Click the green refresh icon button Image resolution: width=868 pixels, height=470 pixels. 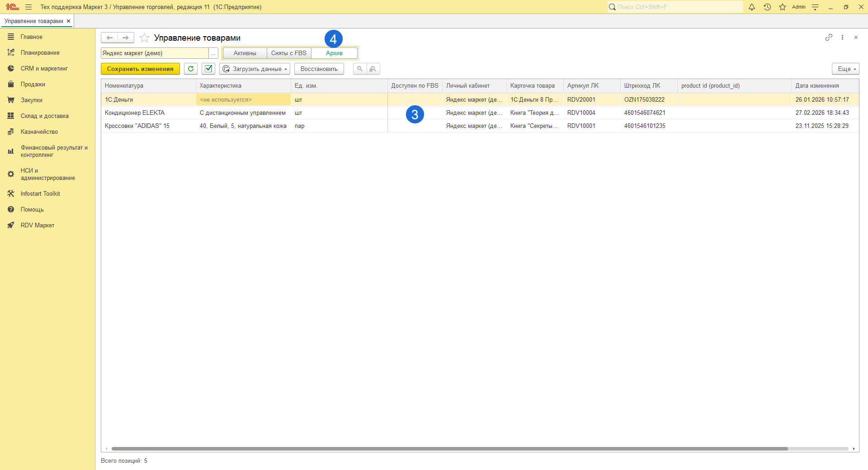click(191, 69)
